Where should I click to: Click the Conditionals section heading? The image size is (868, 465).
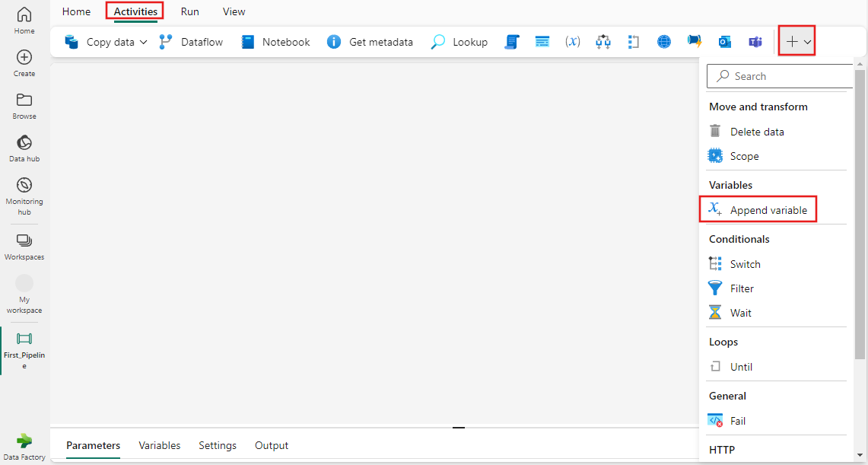(739, 239)
